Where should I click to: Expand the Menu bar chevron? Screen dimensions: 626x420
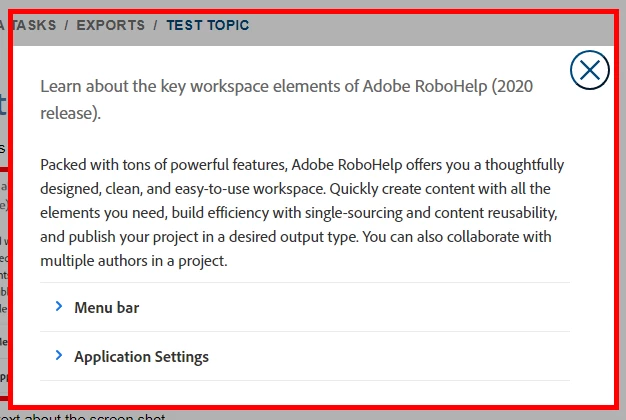[x=59, y=307]
